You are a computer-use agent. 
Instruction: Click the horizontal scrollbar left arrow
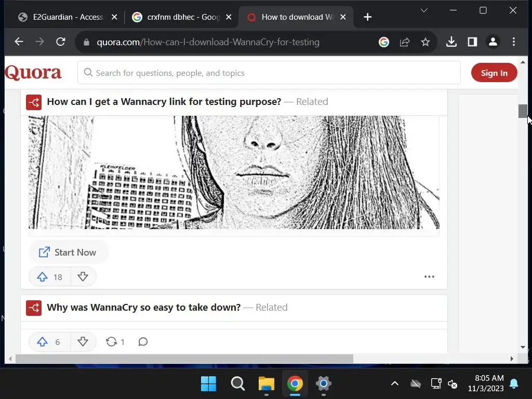coord(10,358)
